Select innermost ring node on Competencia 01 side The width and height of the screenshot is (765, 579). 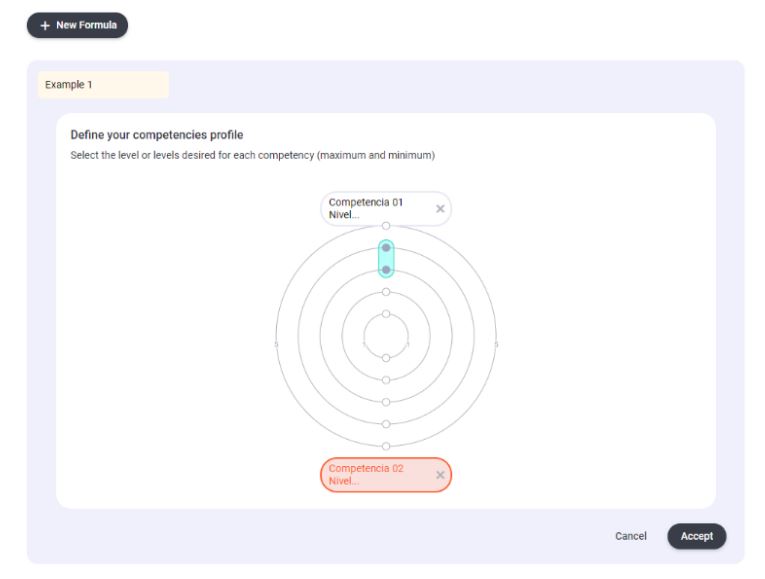point(386,313)
